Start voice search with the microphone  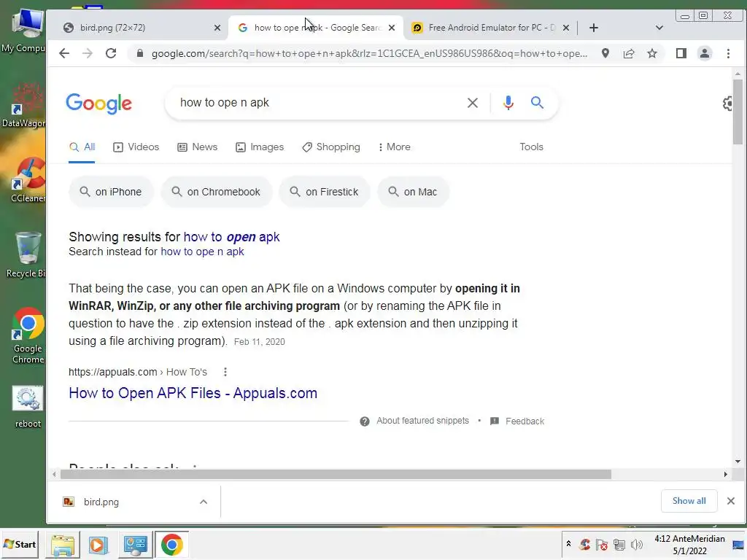(508, 103)
